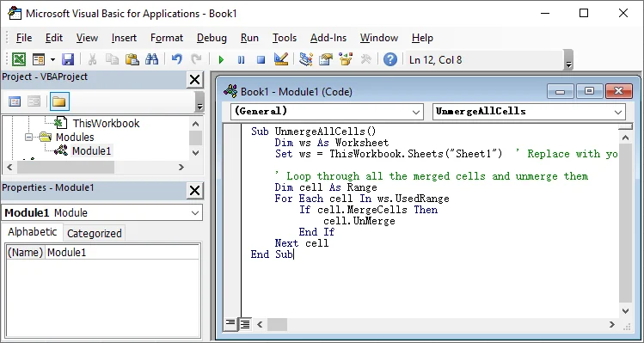Open Find with the binoculars icon
644x343 pixels.
[x=151, y=60]
